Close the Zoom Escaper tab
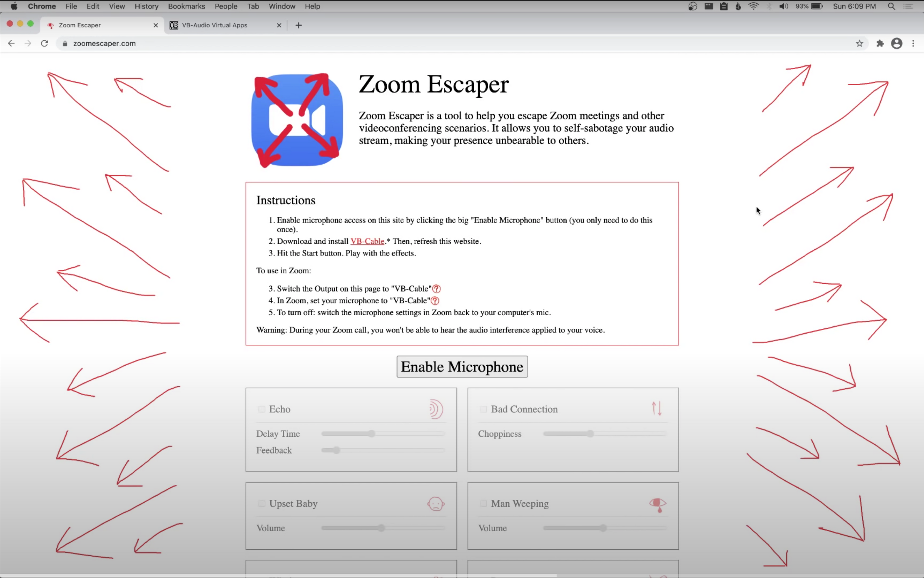The width and height of the screenshot is (924, 578). pos(155,25)
